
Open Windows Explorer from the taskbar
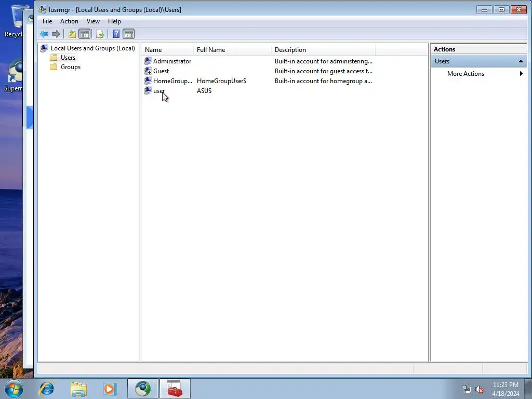tap(78, 389)
